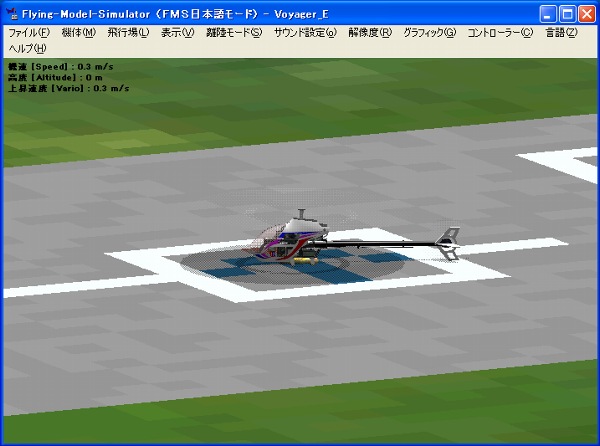Click the Altitude readout text overlay
The width and height of the screenshot is (600, 446).
tap(54, 75)
